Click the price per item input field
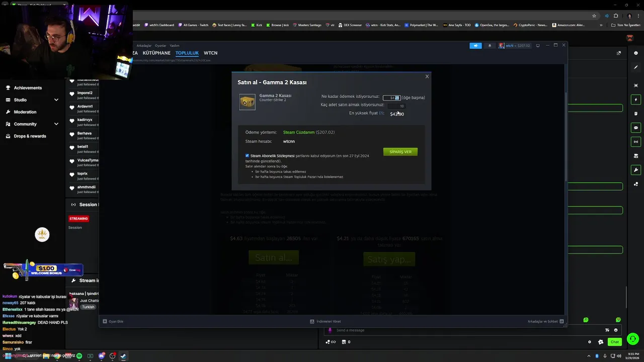The image size is (644, 362). click(391, 98)
